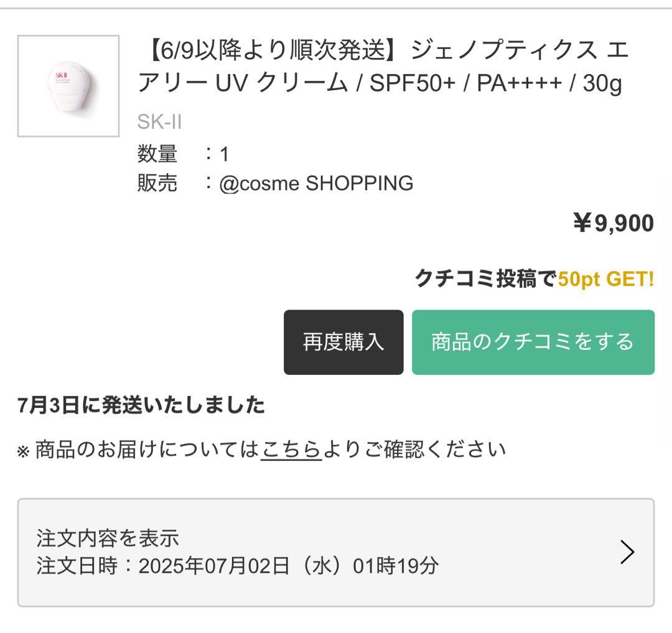Viewport: 672px width, 633px height.
Task: Open the SK-II cream product thumbnail
Action: pos(68,86)
